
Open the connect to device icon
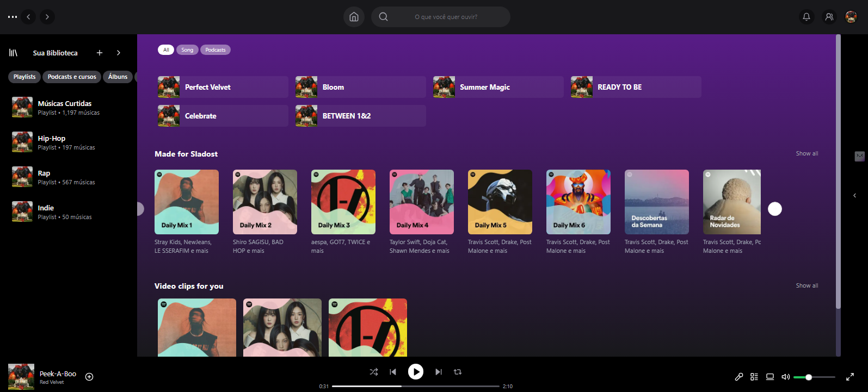pos(770,377)
